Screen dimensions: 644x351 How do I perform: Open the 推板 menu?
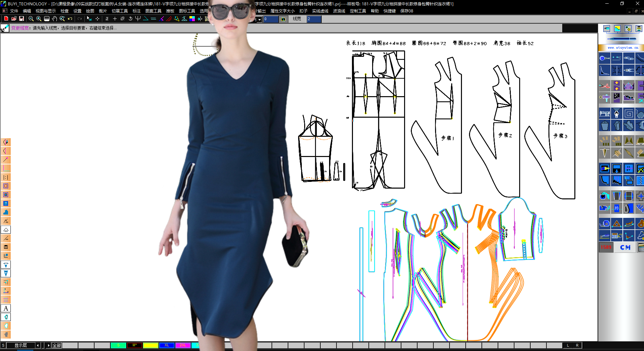click(170, 11)
